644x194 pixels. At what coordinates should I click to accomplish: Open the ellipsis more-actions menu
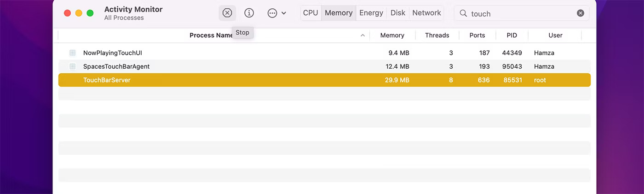pos(277,13)
